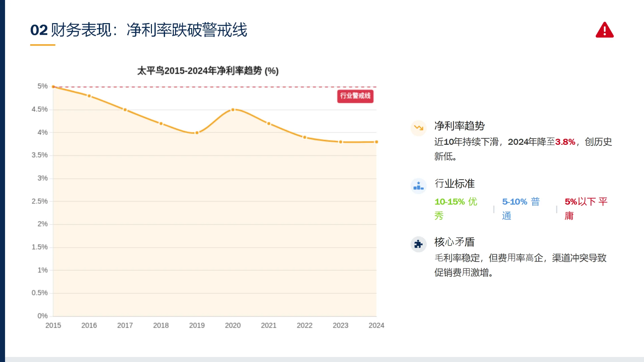
Task: Click the 5% y-axis label
Action: [x=43, y=86]
